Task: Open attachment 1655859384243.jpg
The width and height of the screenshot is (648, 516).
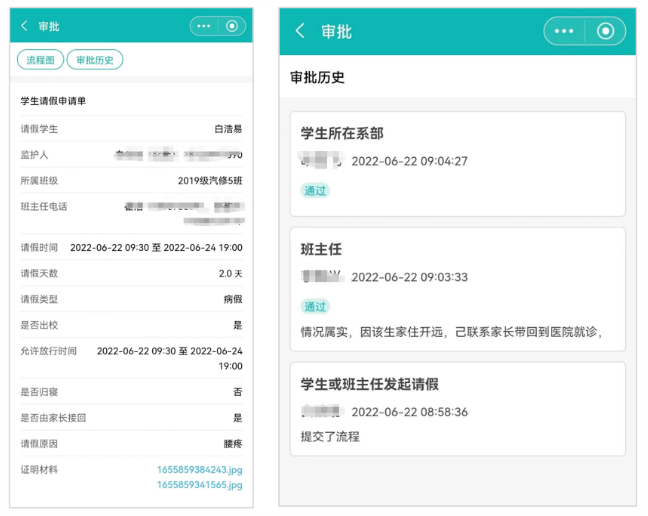Action: 199,469
